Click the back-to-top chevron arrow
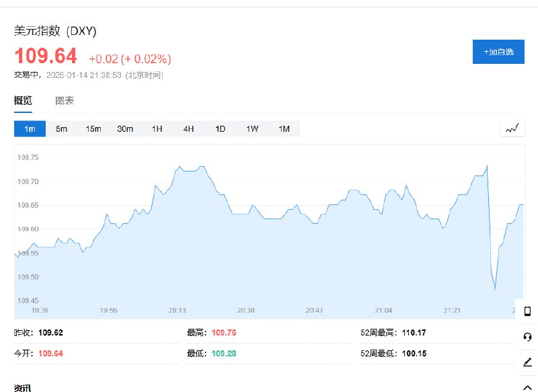 pyautogui.click(x=527, y=387)
